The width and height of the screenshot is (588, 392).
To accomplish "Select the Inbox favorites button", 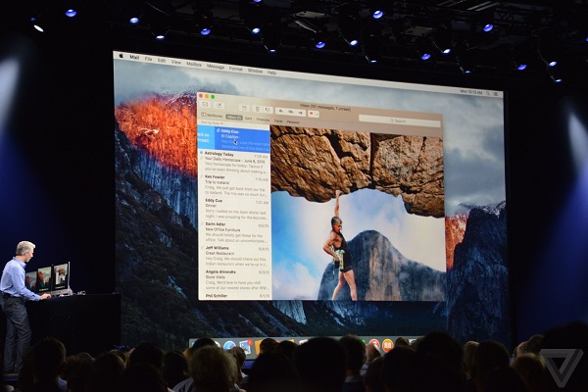I will 233,117.
